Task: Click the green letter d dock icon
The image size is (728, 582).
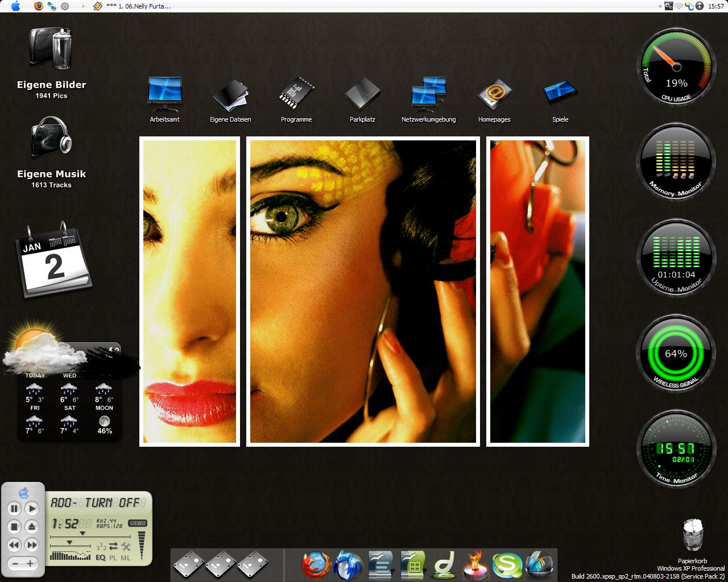Action: pyautogui.click(x=444, y=566)
